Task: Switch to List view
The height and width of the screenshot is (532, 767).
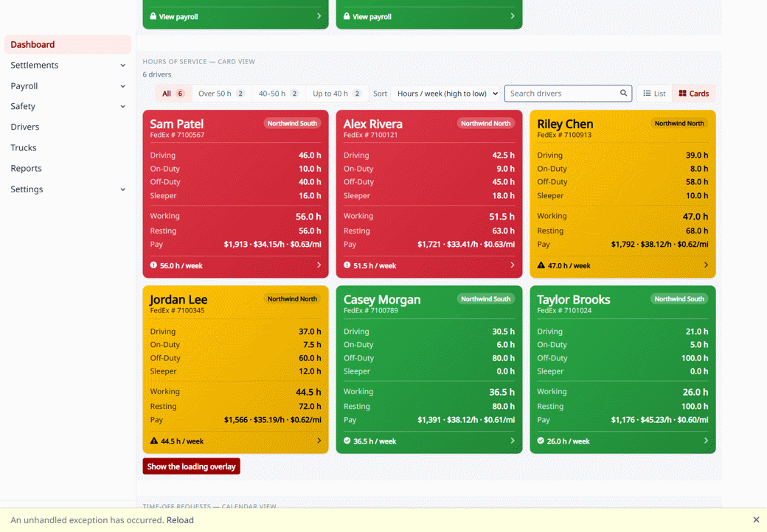Action: click(x=654, y=94)
